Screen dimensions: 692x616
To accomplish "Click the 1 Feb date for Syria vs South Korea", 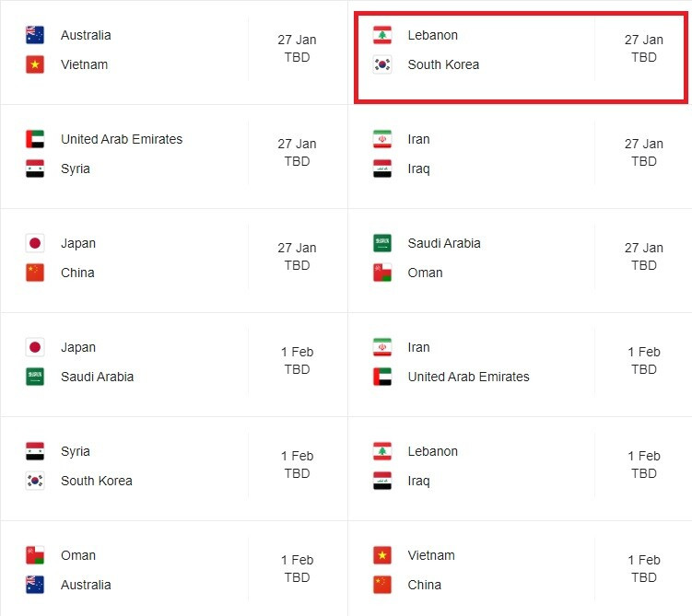I will [297, 456].
